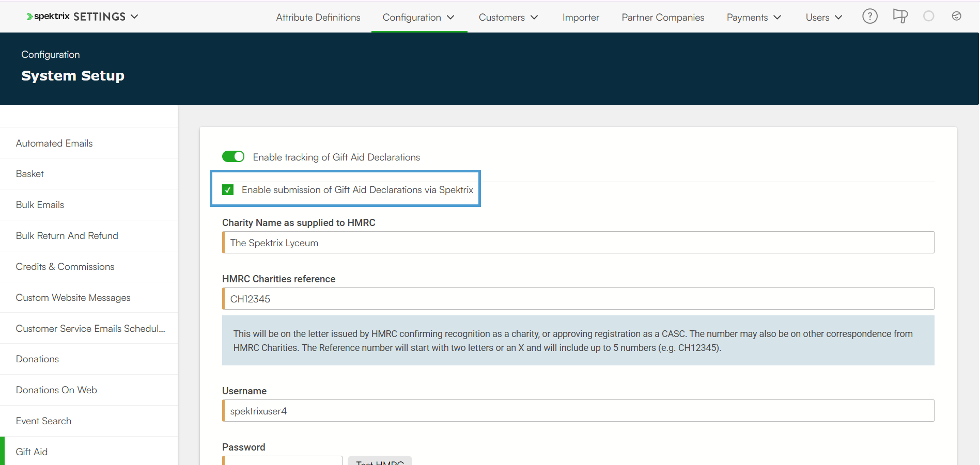Open the Users dropdown menu
Screen dimensions: 980x465
click(825, 18)
